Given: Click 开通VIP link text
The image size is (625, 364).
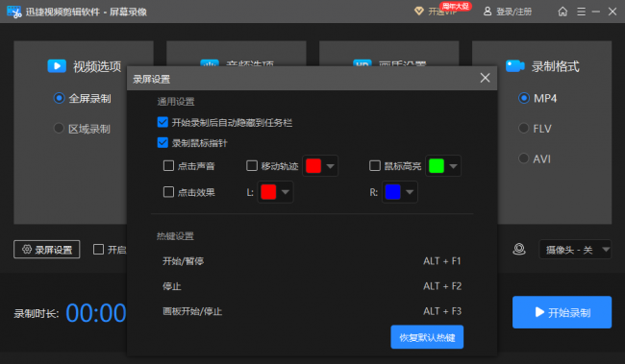Looking at the screenshot, I should [442, 12].
